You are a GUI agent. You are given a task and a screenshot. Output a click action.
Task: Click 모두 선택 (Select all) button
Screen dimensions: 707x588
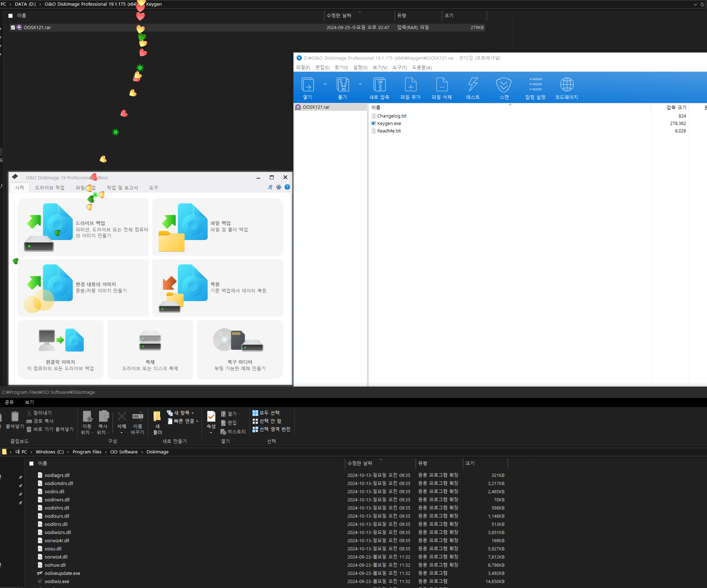(266, 413)
